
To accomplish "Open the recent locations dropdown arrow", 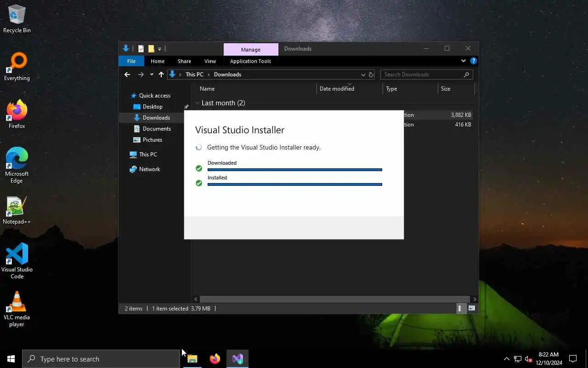I will coord(152,75).
